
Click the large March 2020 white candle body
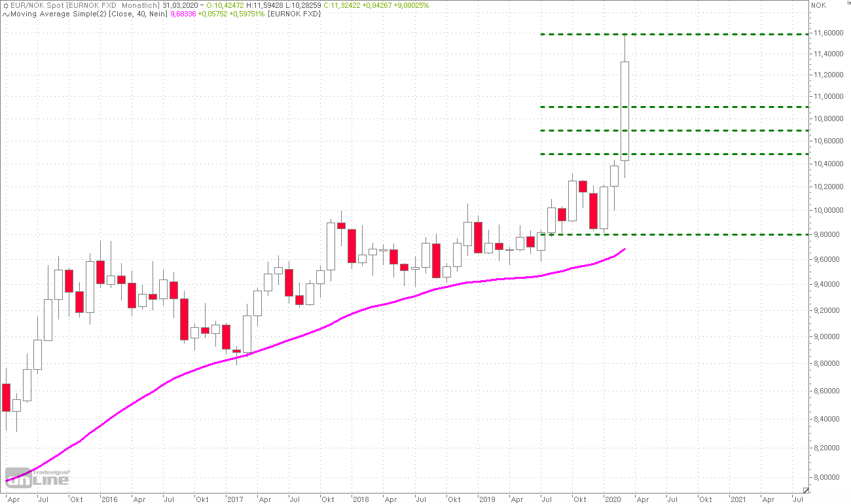(x=625, y=111)
